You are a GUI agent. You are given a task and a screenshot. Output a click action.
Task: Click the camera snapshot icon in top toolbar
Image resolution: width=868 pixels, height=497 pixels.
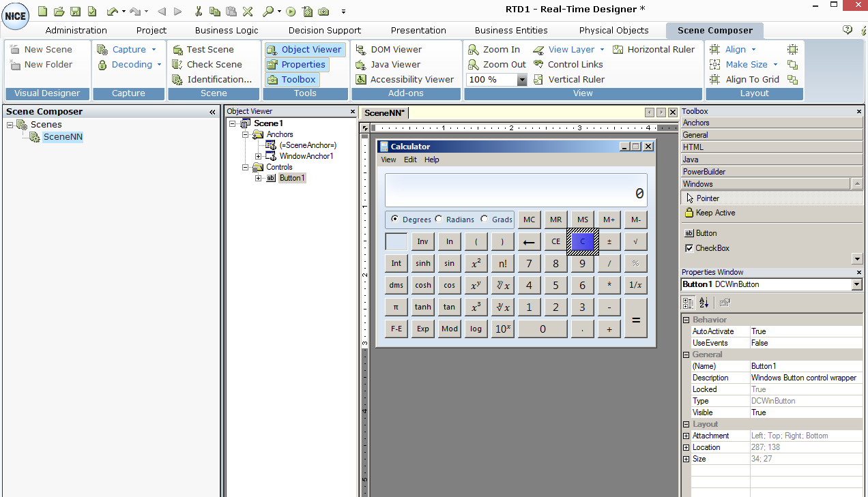323,11
